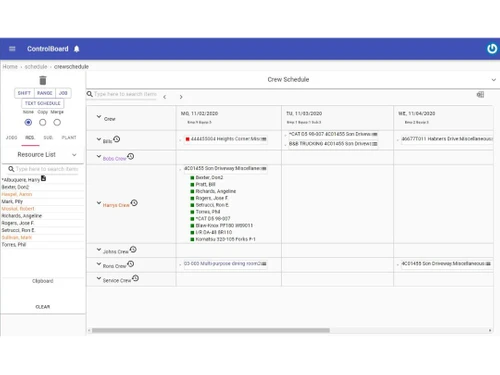Image resolution: width=500 pixels, height=375 pixels.
Task: Click green square beside Komatsu Forks
Action: [192, 239]
